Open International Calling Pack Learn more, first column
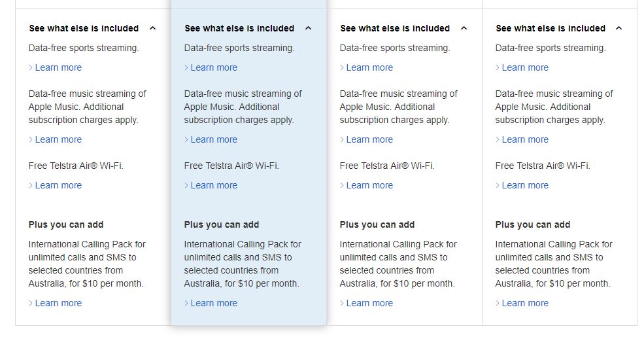644x337 pixels. click(56, 303)
